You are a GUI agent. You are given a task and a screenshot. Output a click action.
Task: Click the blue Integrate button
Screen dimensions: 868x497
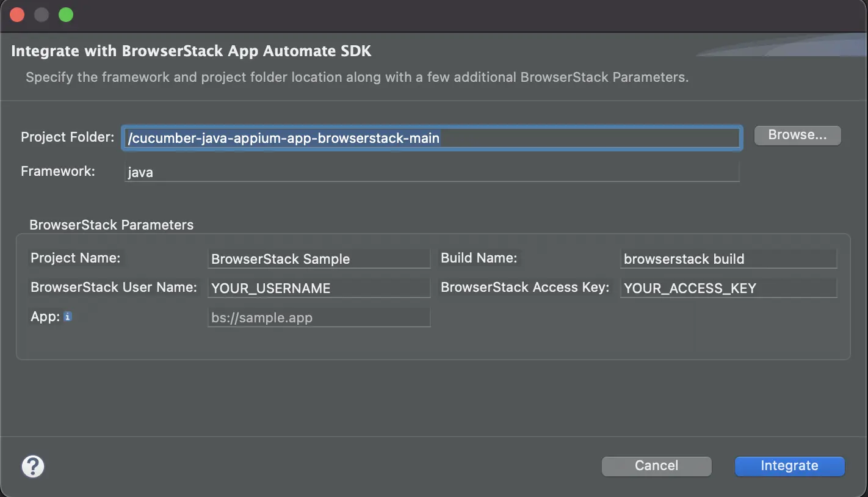pyautogui.click(x=789, y=466)
